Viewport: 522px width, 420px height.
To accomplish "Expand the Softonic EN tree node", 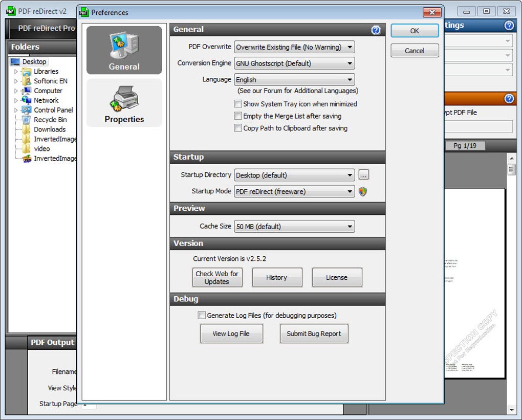I will [16, 81].
